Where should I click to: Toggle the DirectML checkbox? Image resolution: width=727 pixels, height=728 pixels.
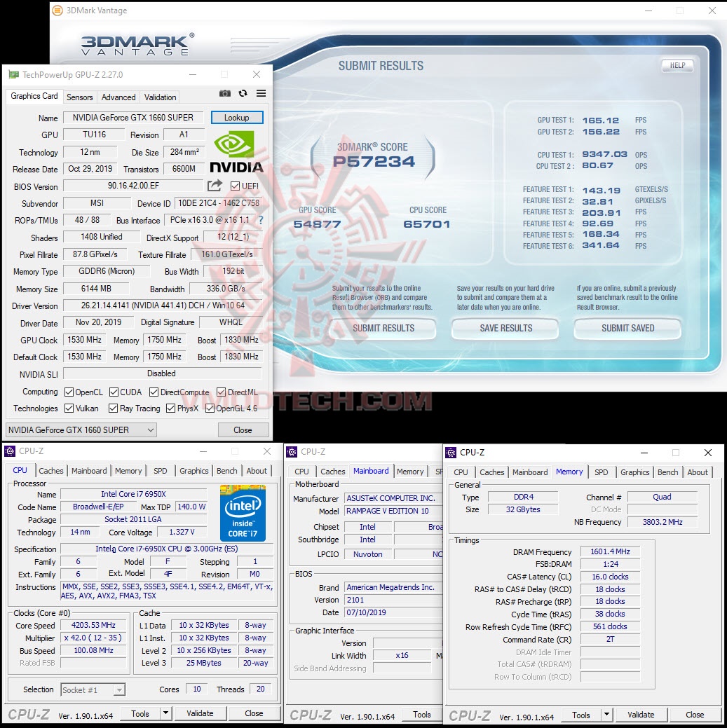click(x=221, y=392)
